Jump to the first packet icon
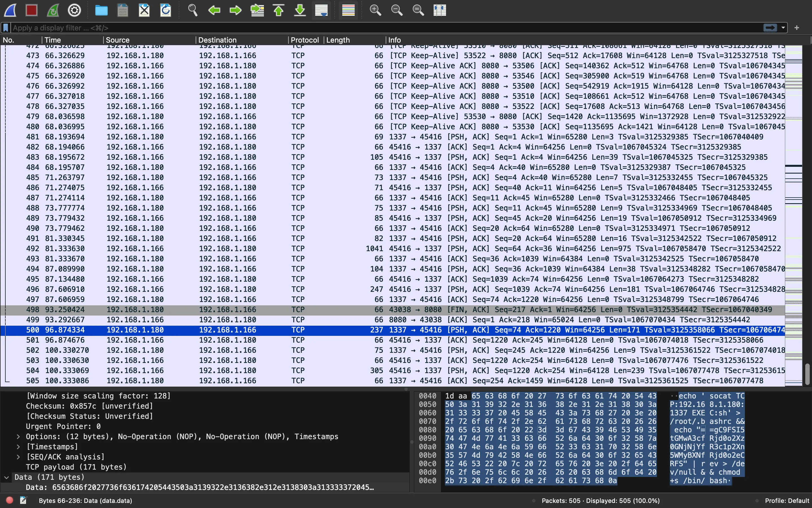 click(279, 10)
